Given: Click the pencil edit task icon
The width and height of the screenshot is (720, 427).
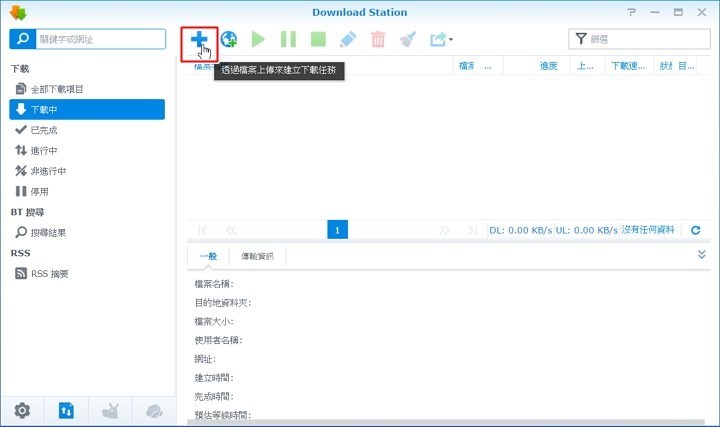Looking at the screenshot, I should [347, 40].
